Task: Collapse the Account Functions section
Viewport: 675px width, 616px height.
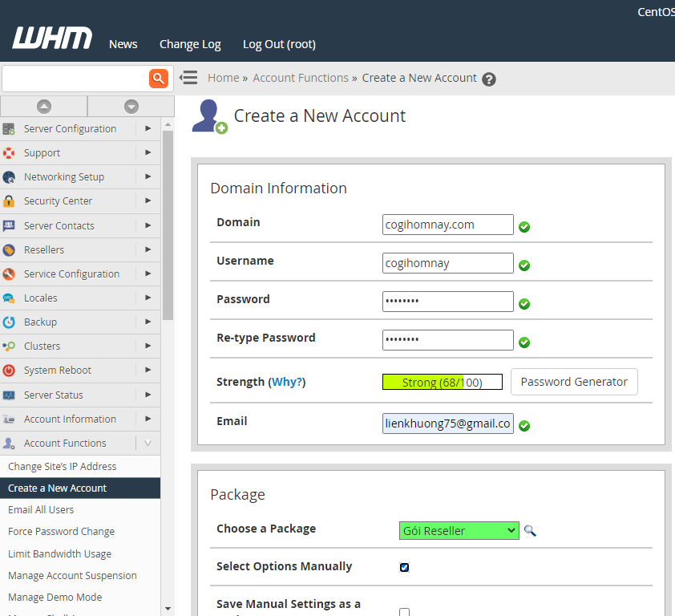Action: pyautogui.click(x=148, y=444)
